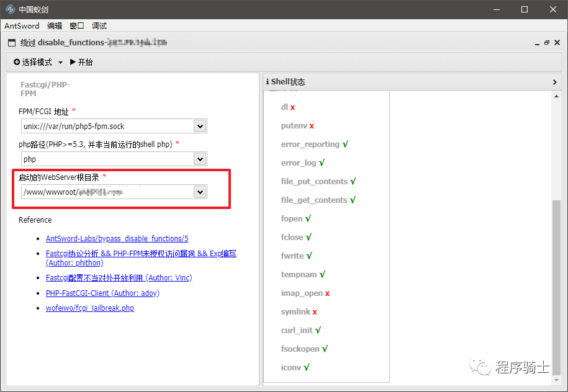This screenshot has height=392, width=568.
Task: Click the 中国蚁剑 app logo icon
Action: [x=11, y=9]
